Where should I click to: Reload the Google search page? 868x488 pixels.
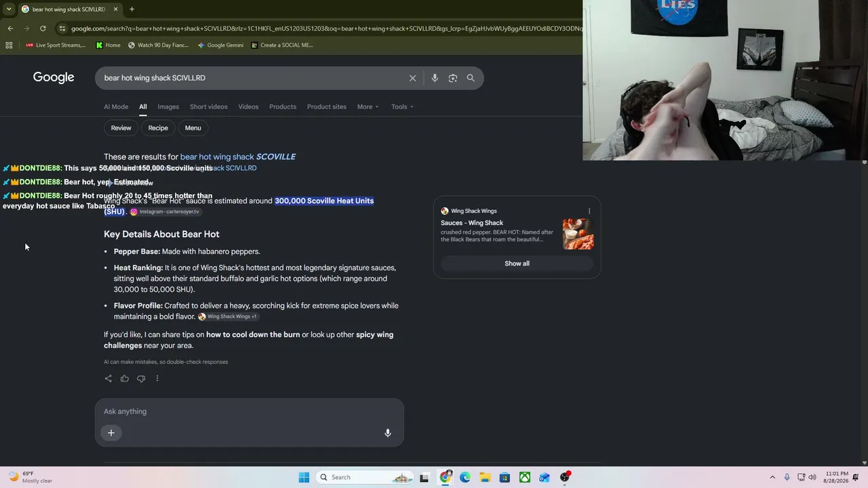(43, 28)
